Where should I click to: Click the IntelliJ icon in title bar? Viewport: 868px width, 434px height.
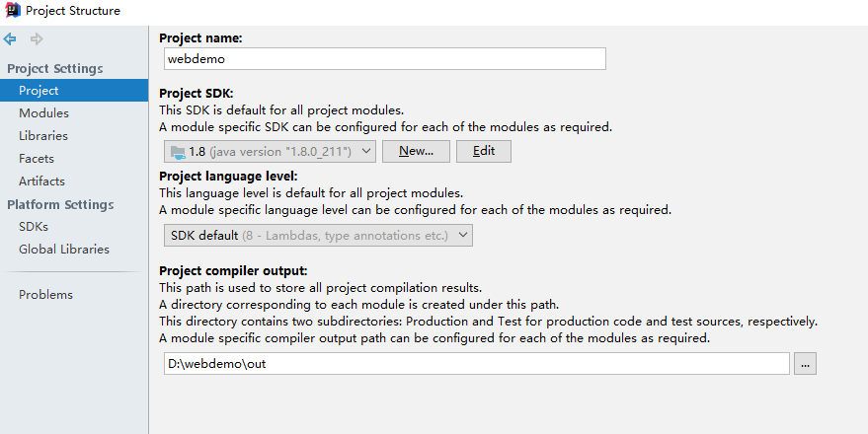point(11,11)
